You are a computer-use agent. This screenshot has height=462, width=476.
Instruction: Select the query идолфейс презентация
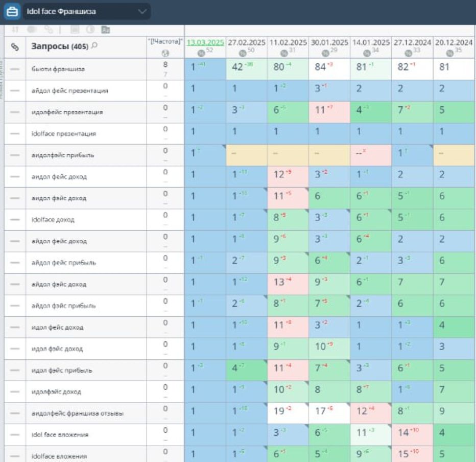(x=67, y=112)
